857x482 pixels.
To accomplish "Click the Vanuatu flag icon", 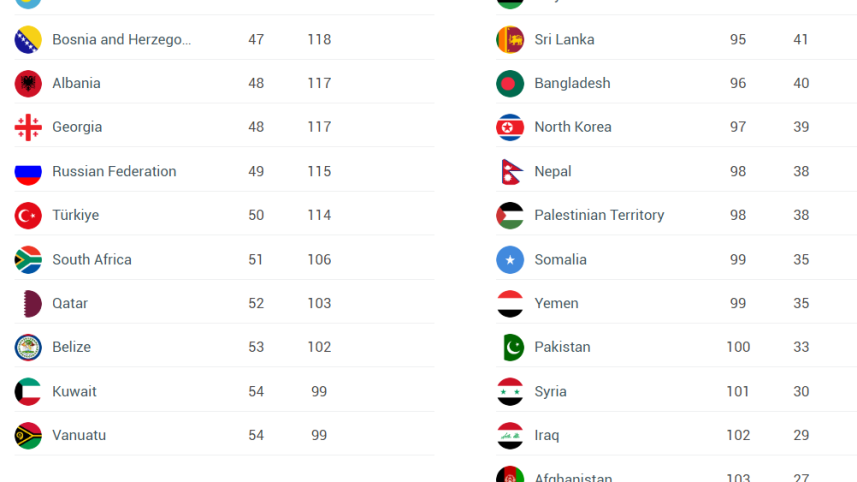I will 28,436.
